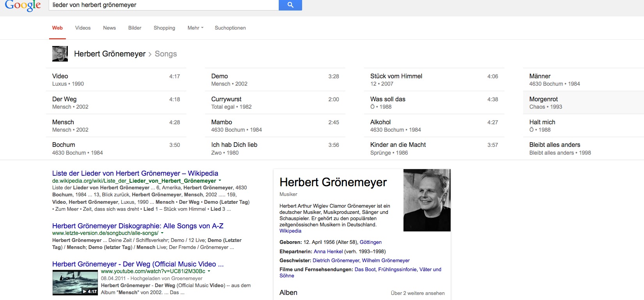
Task: Click the Herbert Grönemeyer breadcrumb heading
Action: pos(110,54)
